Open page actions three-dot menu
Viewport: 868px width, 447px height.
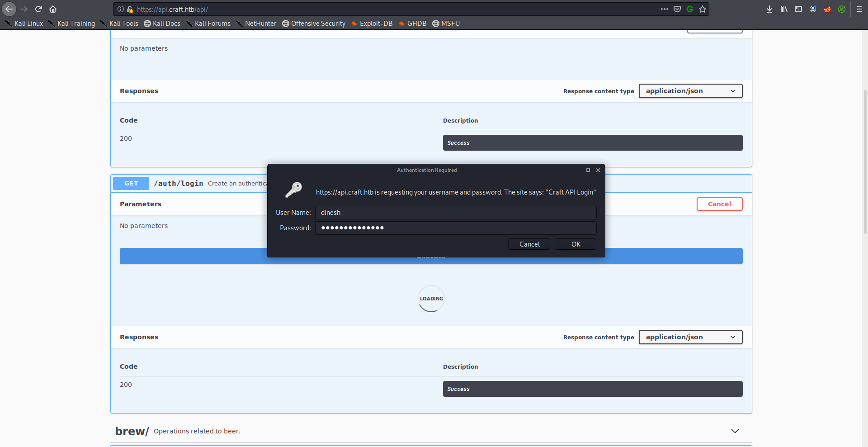pyautogui.click(x=664, y=9)
